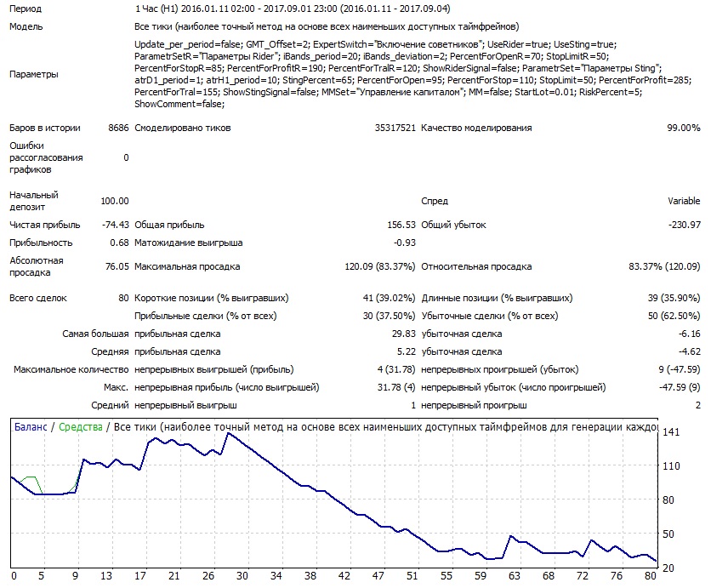Select the profit factor value 0.68
The height and width of the screenshot is (588, 711).
pyautogui.click(x=119, y=243)
